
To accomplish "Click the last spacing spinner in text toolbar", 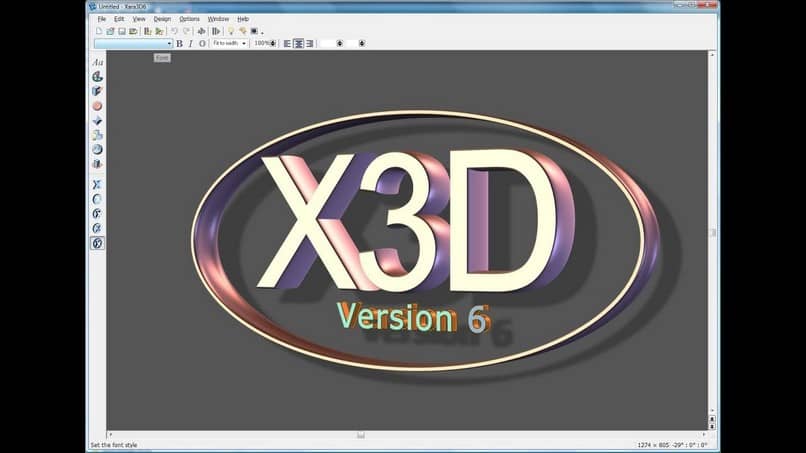I will click(362, 44).
